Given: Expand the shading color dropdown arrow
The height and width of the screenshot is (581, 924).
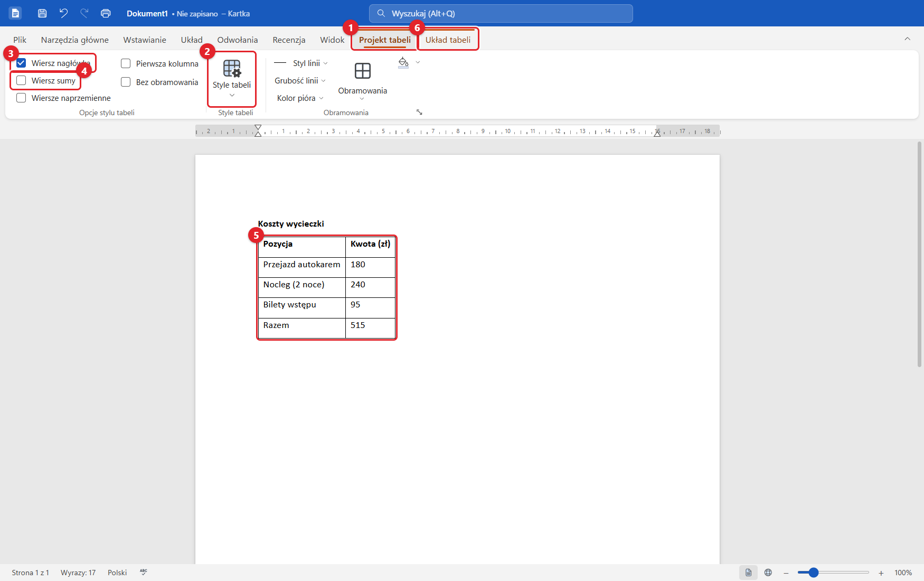Looking at the screenshot, I should click(418, 62).
